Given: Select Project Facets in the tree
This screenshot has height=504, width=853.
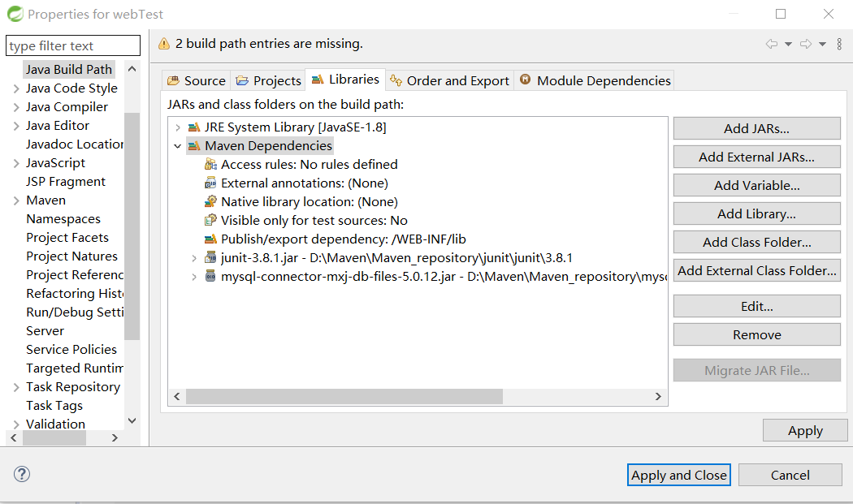Looking at the screenshot, I should [x=67, y=238].
